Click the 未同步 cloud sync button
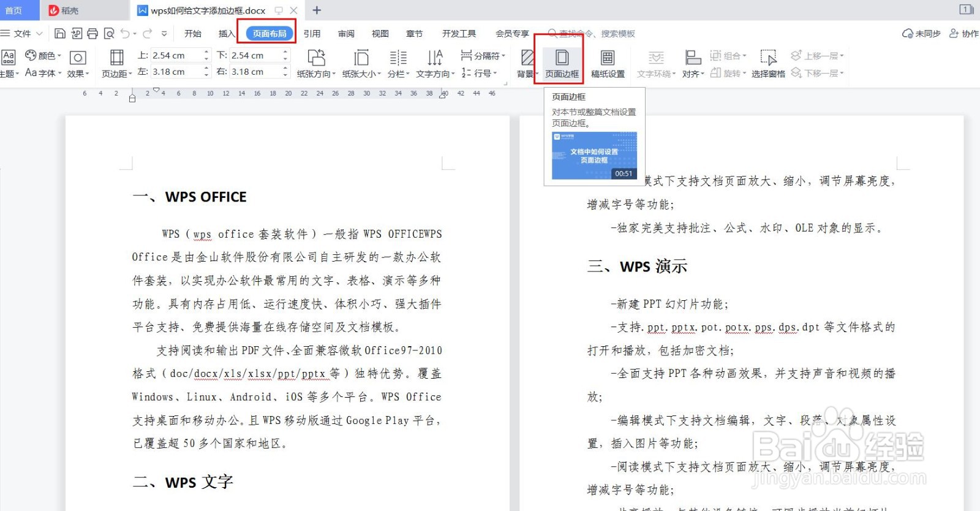 coord(921,34)
